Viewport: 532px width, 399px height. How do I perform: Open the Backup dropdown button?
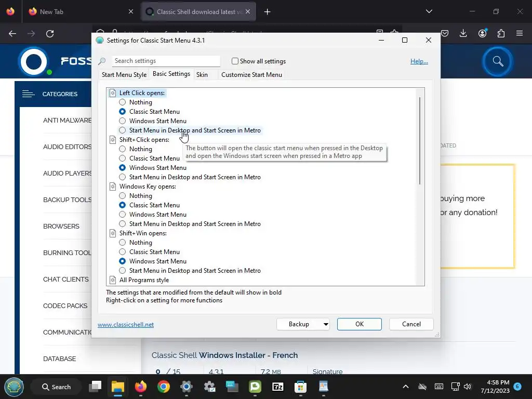303,324
